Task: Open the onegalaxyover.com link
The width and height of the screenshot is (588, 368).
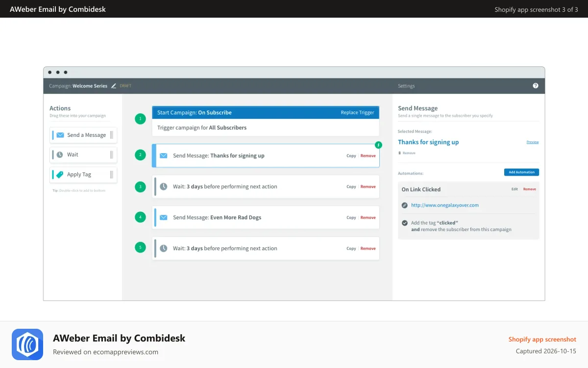Action: tap(445, 205)
